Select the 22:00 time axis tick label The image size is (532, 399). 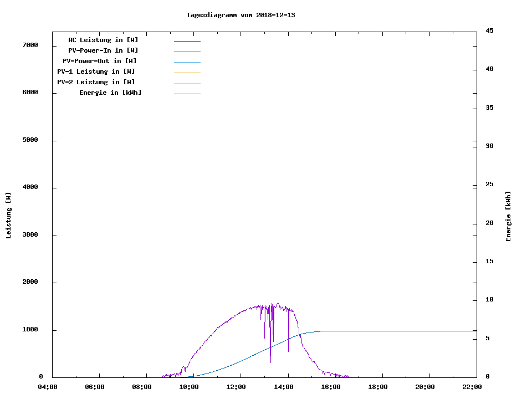tap(472, 387)
